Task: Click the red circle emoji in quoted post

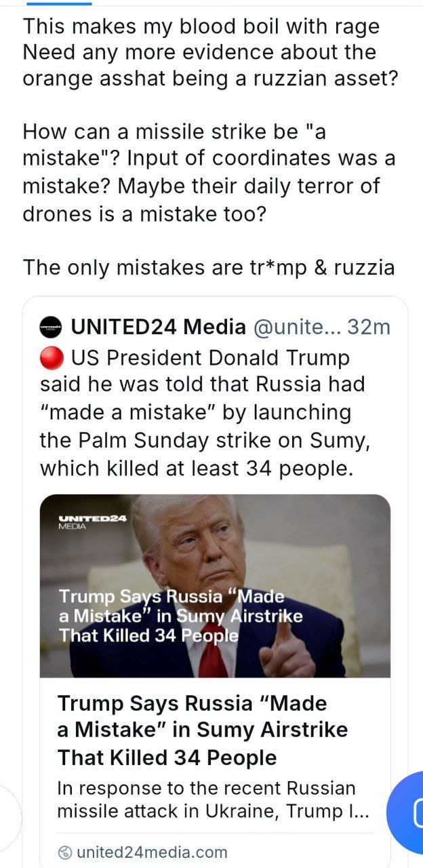Action: click(52, 356)
